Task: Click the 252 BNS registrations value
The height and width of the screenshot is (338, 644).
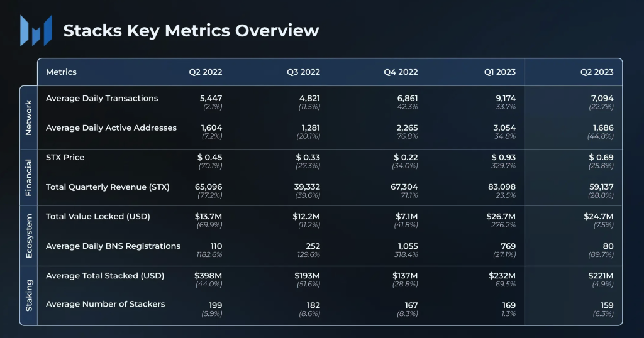Action: [313, 246]
